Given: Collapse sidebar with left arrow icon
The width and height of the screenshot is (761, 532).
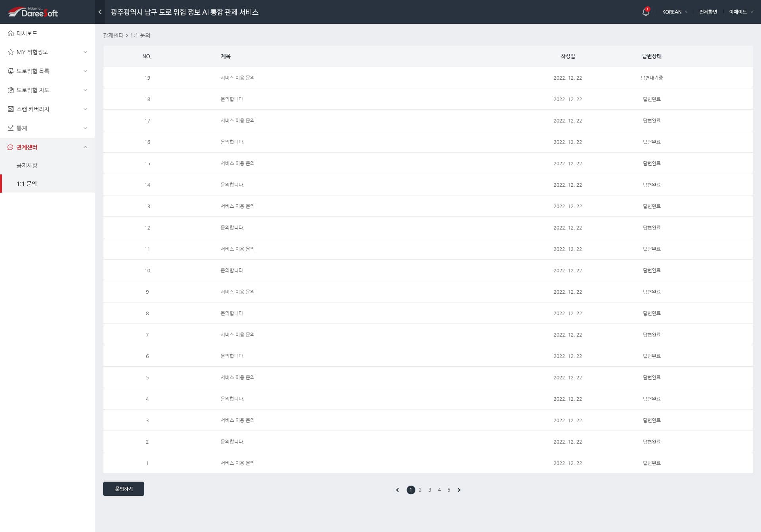Looking at the screenshot, I should (x=100, y=12).
